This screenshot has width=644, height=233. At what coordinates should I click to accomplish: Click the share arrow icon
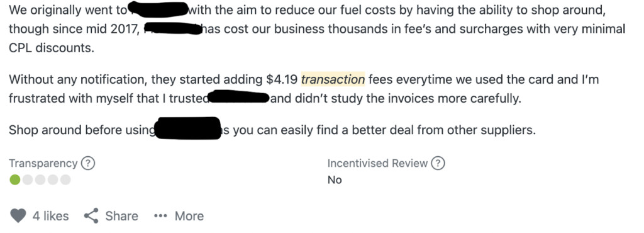(91, 216)
